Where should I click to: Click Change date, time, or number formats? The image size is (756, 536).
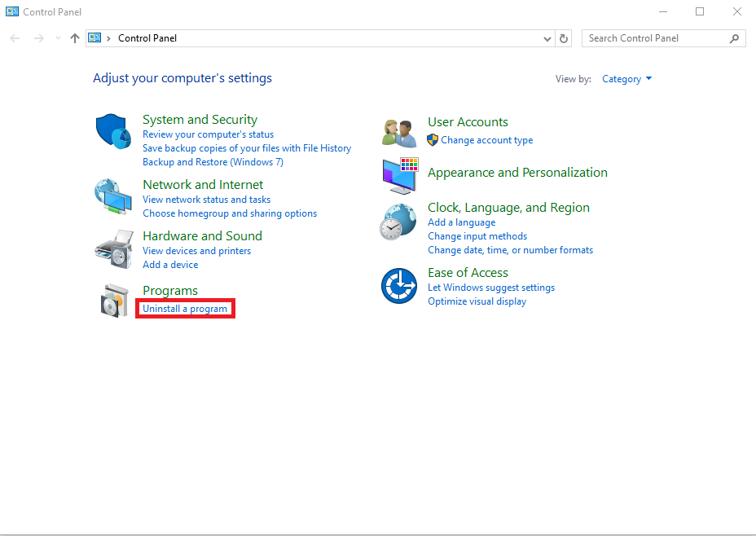point(510,250)
